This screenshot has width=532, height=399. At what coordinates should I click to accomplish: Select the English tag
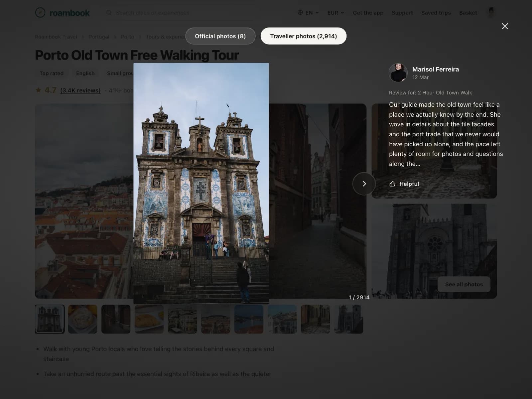pyautogui.click(x=85, y=73)
